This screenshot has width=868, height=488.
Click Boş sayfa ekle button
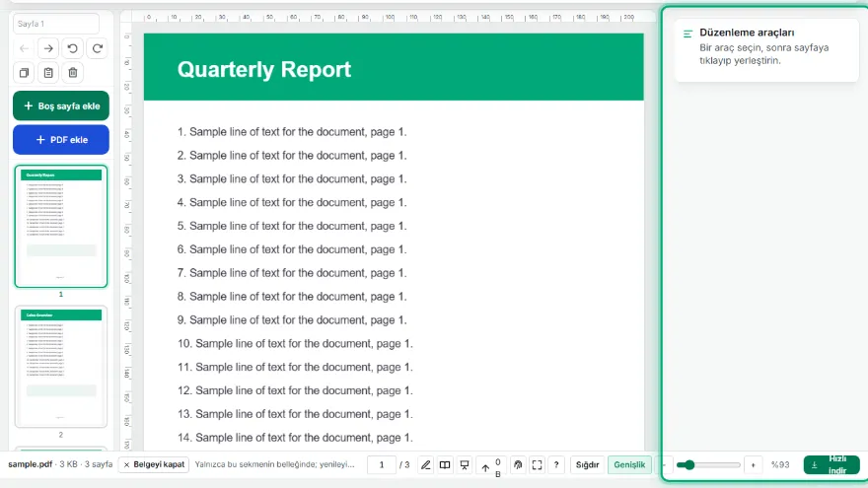(61, 105)
